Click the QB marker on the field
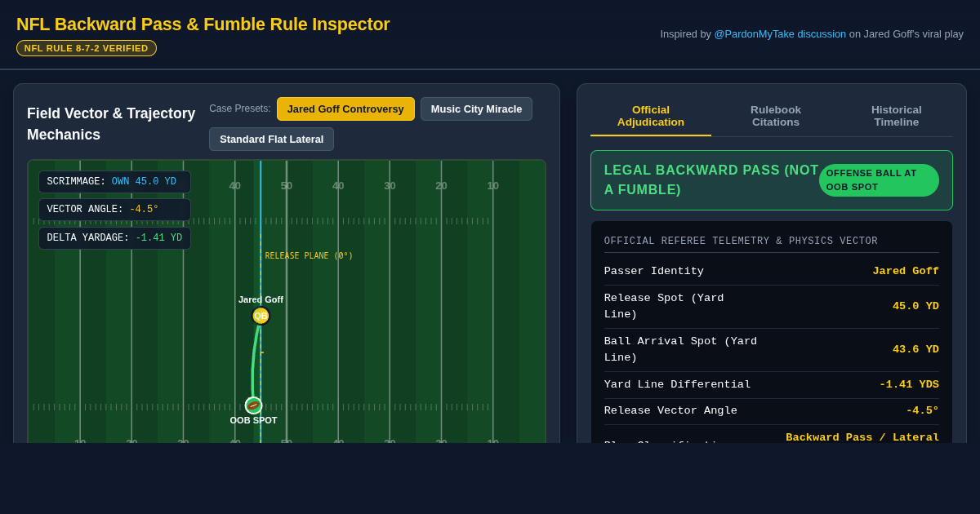 point(261,316)
